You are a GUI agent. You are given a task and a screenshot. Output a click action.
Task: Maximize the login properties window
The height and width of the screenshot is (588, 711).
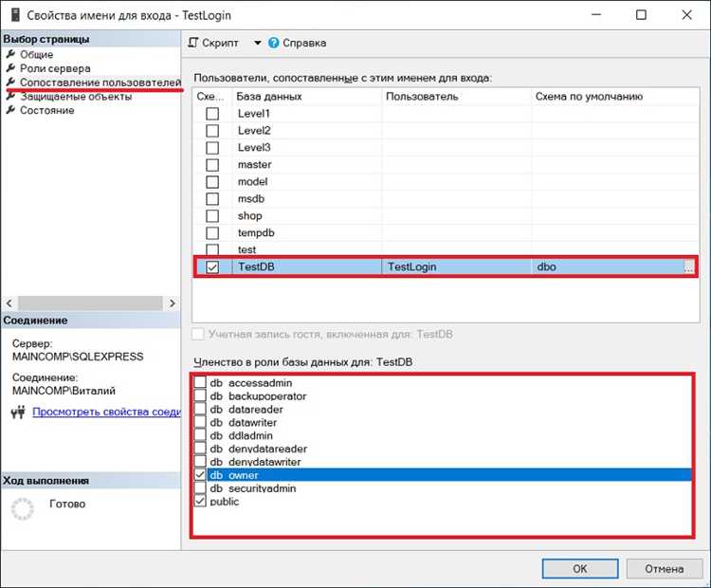[x=641, y=15]
